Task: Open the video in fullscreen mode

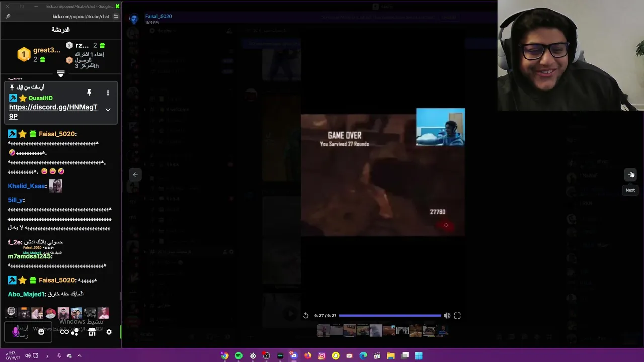Action: (x=457, y=316)
